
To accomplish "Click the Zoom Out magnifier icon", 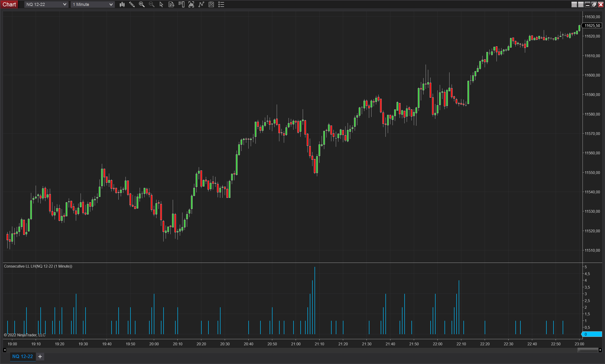I will coord(151,4).
